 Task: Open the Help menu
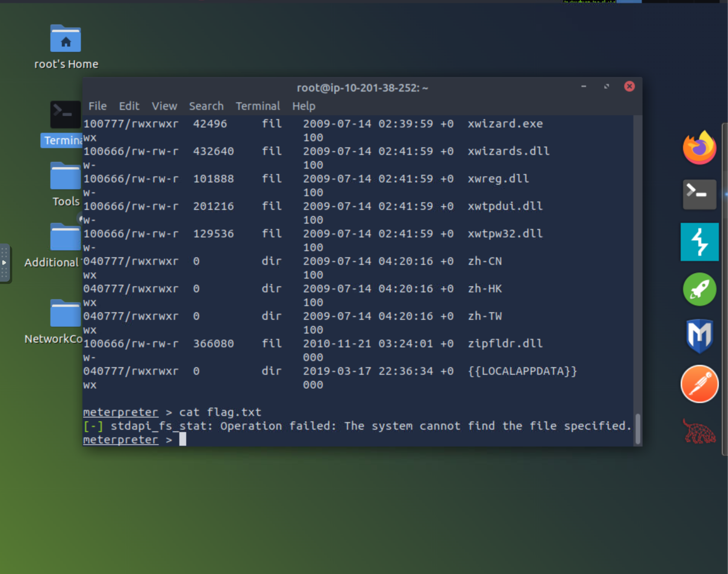304,106
